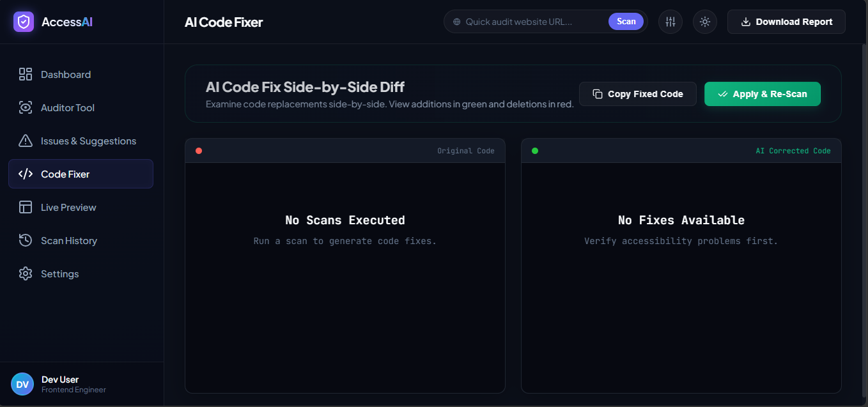Click the Apply & Re-Scan button
Viewport: 868px width, 407px height.
click(x=763, y=94)
